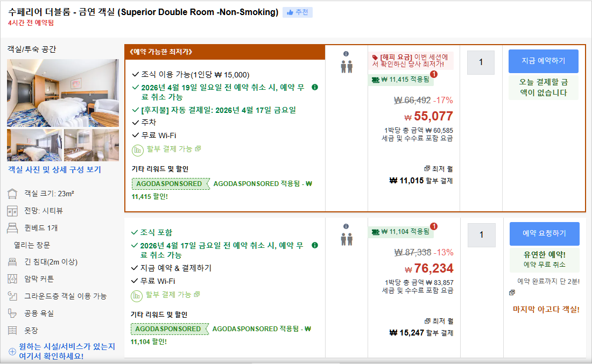This screenshot has height=364, width=592.
Task: Click the 추천 thumbs-up badge by room title
Action: coord(298,12)
